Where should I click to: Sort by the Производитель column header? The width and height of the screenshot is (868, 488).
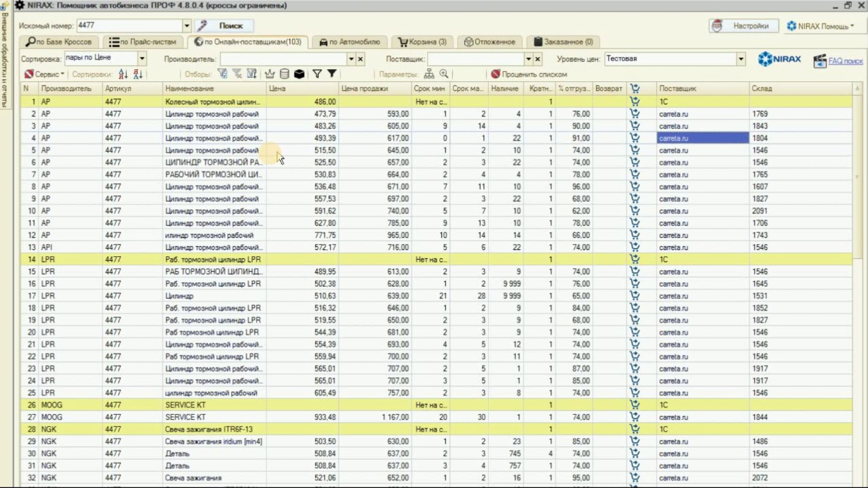(71, 88)
